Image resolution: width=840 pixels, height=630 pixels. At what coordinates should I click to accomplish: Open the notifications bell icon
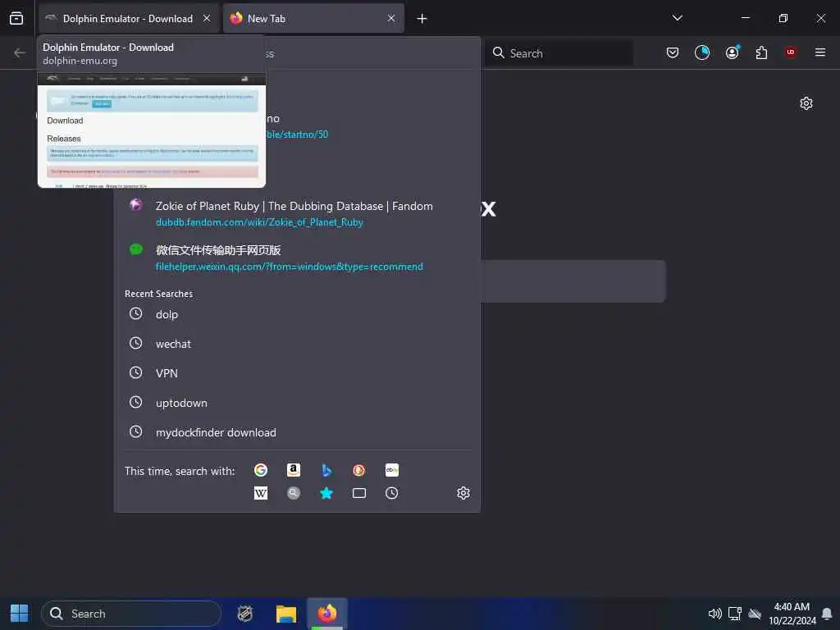[827, 614]
